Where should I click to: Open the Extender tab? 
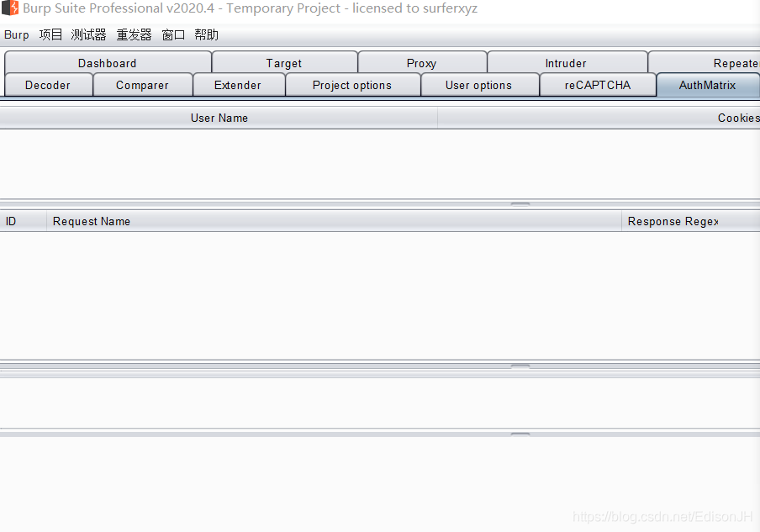(x=238, y=85)
